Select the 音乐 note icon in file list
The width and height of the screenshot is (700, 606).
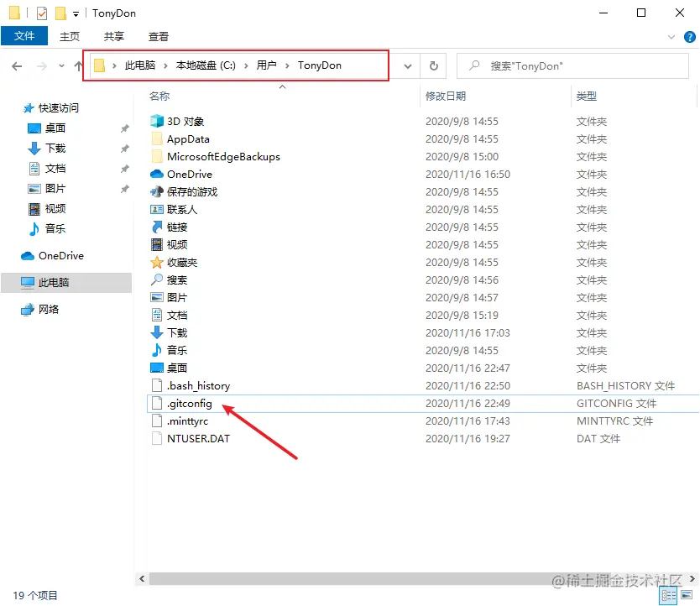[x=157, y=350]
